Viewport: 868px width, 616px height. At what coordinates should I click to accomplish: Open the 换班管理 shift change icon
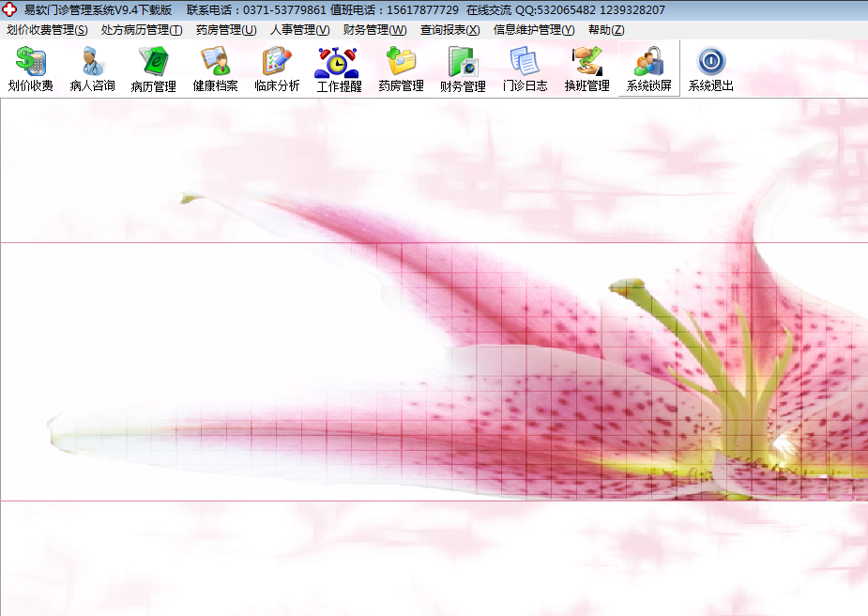pyautogui.click(x=586, y=69)
